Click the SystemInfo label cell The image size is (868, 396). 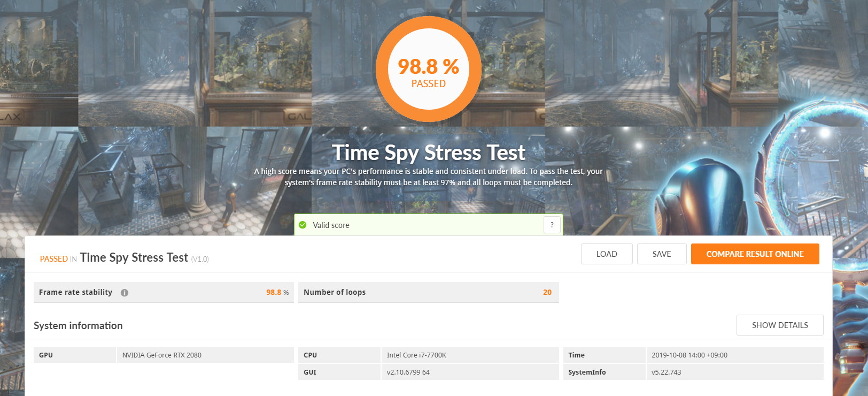[x=604, y=372]
